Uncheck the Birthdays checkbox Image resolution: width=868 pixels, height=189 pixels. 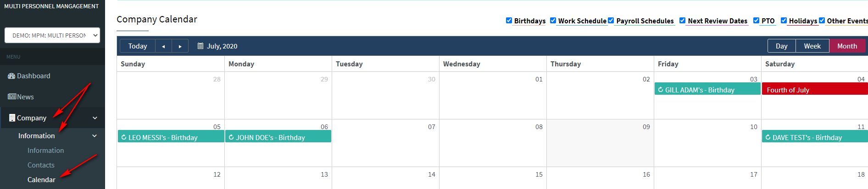(509, 20)
